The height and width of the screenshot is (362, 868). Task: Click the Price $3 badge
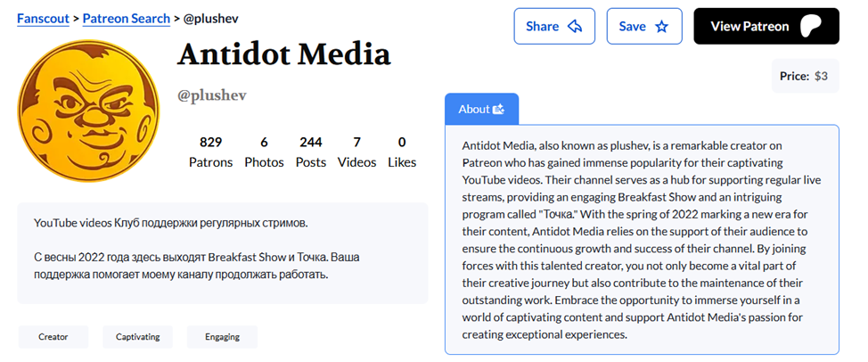(x=804, y=76)
